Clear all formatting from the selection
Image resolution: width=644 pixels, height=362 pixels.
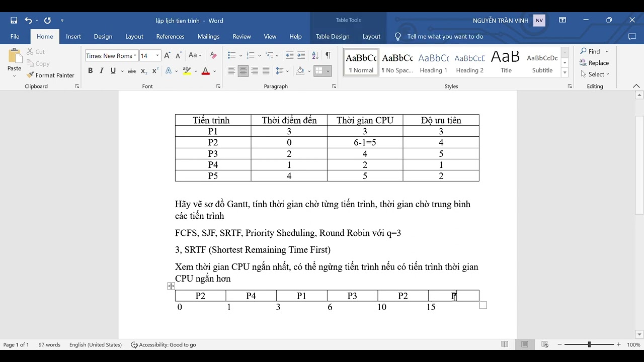[x=213, y=56]
